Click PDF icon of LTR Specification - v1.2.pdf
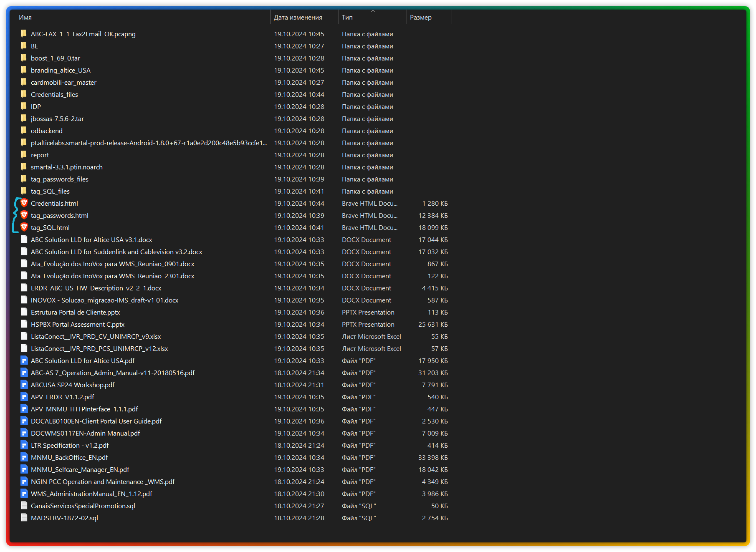756x552 pixels. [24, 445]
